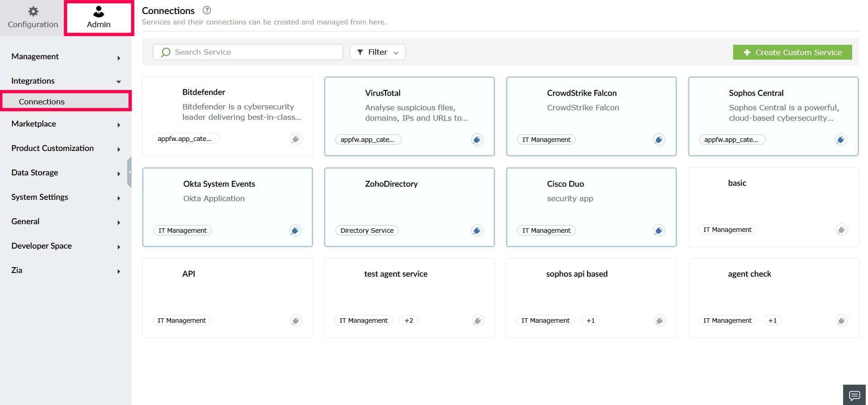Click Create Custom Service button

792,52
